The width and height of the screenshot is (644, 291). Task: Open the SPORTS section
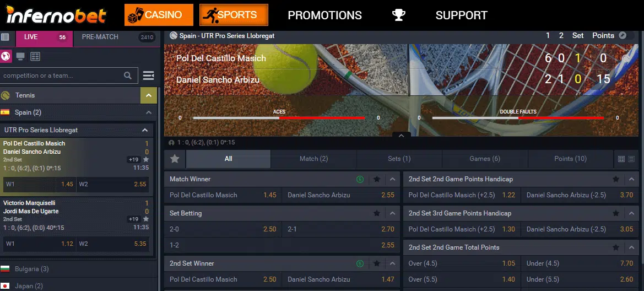pyautogui.click(x=234, y=15)
